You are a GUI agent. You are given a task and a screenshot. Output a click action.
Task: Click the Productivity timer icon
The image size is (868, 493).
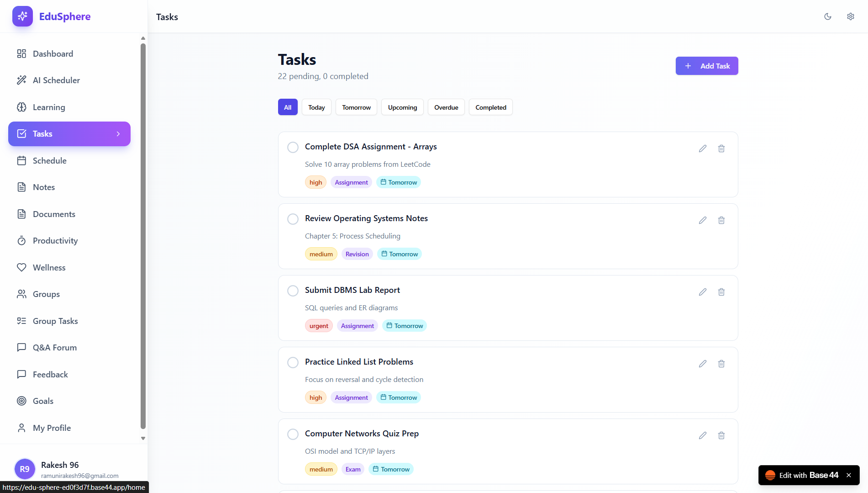point(22,240)
